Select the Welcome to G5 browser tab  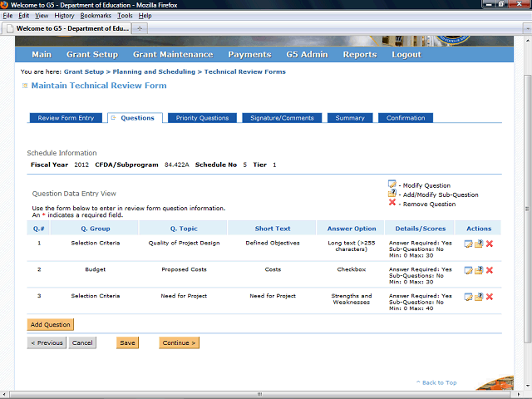pyautogui.click(x=66, y=28)
